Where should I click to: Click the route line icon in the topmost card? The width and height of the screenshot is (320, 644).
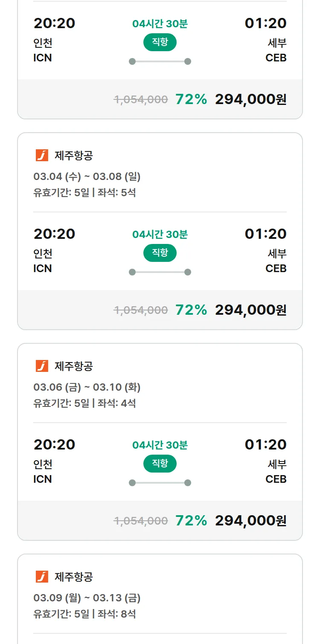click(160, 61)
